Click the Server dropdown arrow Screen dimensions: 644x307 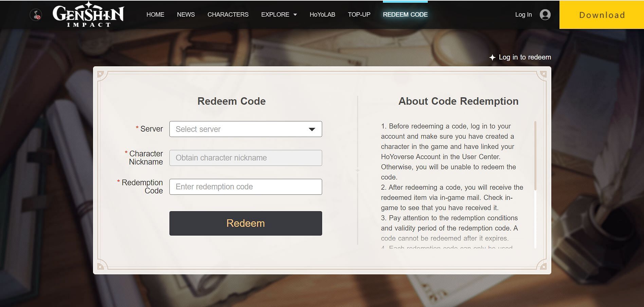pos(312,129)
